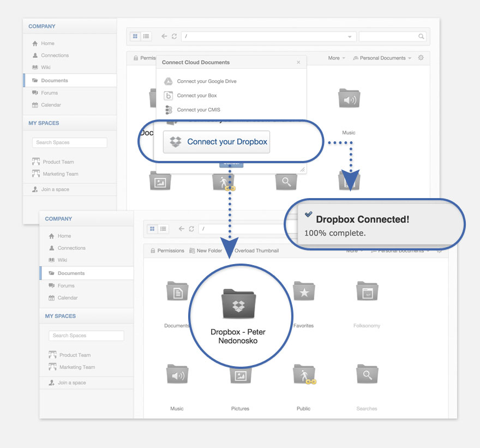Go back using arrow in back window toolbar
This screenshot has width=480, height=448.
click(164, 36)
